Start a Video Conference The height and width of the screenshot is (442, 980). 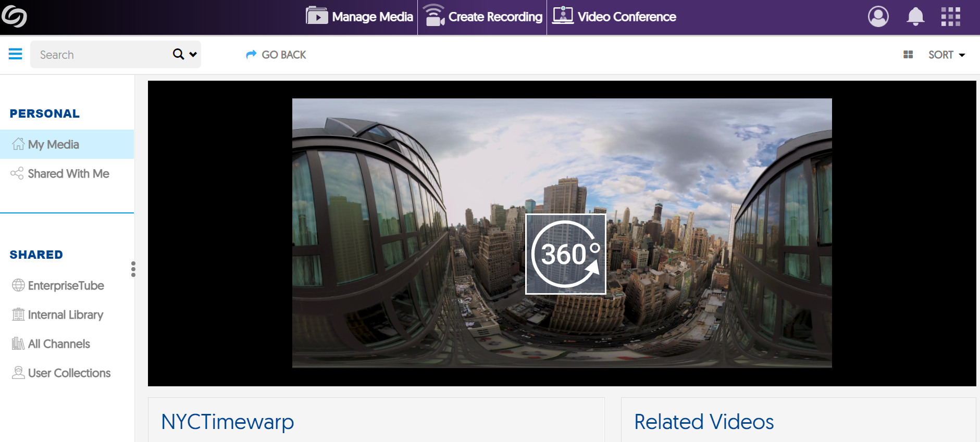(x=615, y=17)
